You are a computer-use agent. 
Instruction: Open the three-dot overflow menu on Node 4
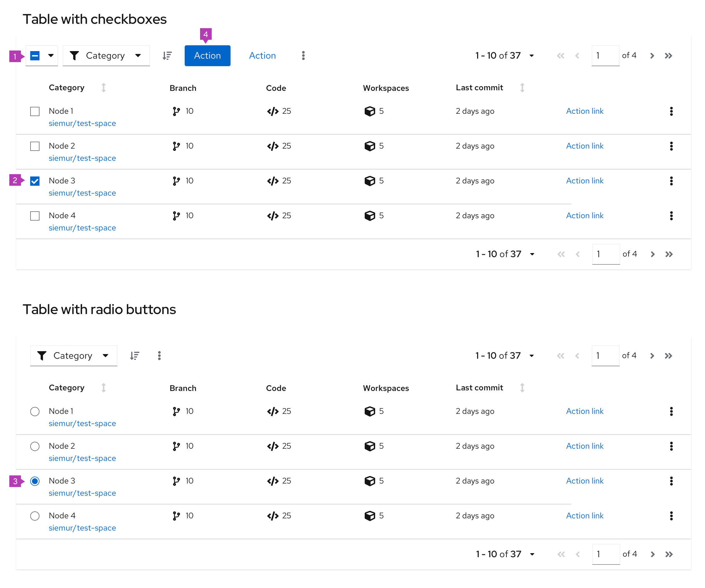pyautogui.click(x=672, y=216)
